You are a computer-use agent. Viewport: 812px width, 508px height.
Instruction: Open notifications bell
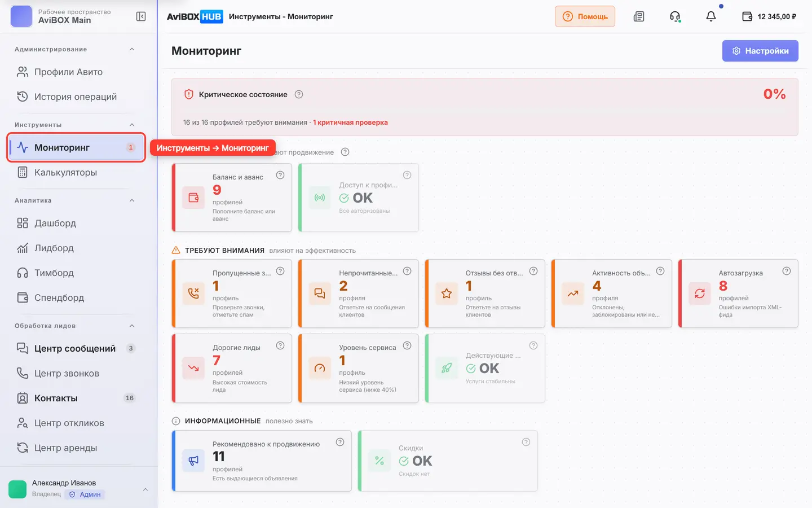point(711,16)
